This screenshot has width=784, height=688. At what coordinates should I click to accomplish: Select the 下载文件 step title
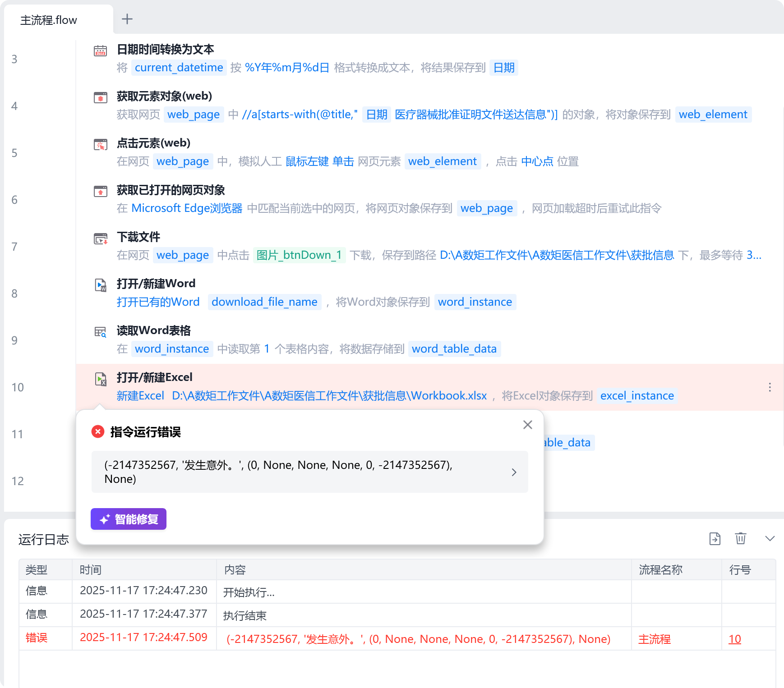point(138,237)
